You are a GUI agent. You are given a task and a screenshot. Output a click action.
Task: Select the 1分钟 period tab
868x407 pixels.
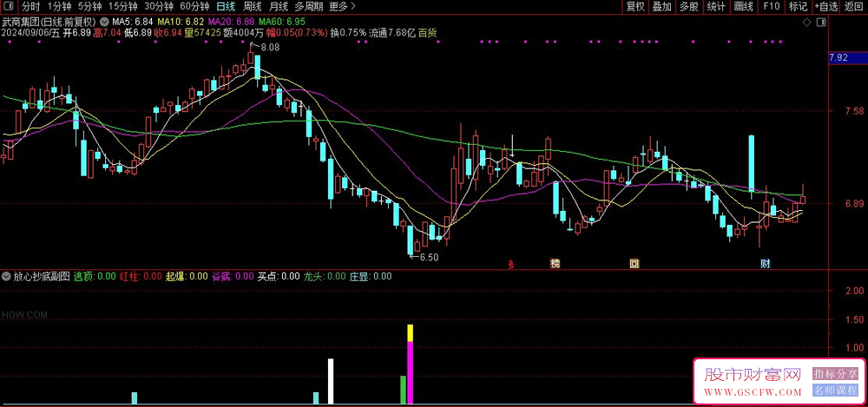pos(59,7)
